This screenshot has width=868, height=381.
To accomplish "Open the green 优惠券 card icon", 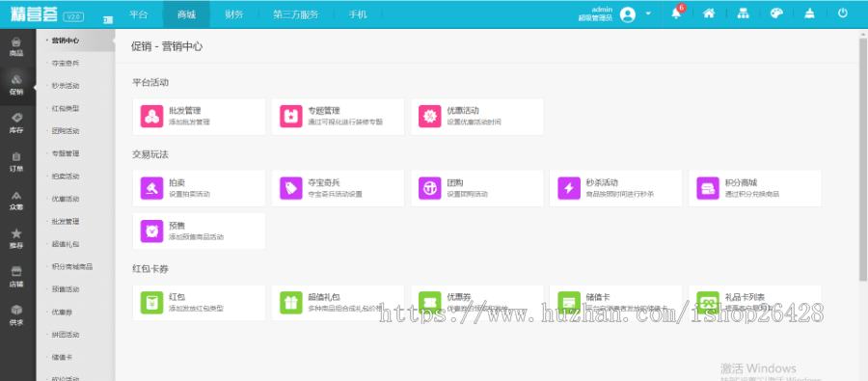I will pos(430,303).
